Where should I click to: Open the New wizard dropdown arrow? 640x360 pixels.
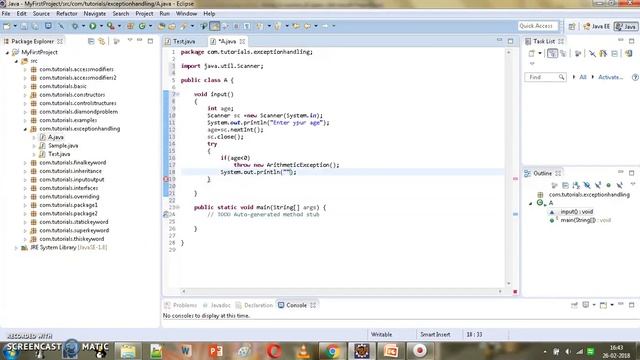click(15, 26)
